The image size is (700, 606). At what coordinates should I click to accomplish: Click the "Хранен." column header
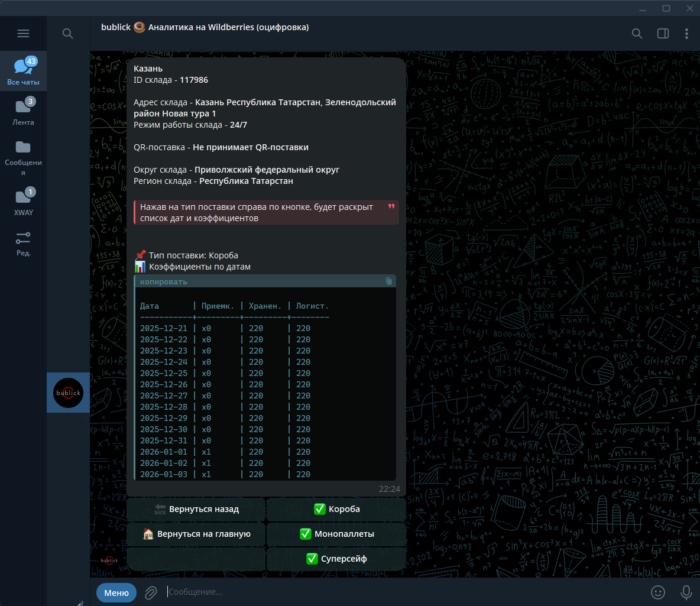pyautogui.click(x=265, y=306)
